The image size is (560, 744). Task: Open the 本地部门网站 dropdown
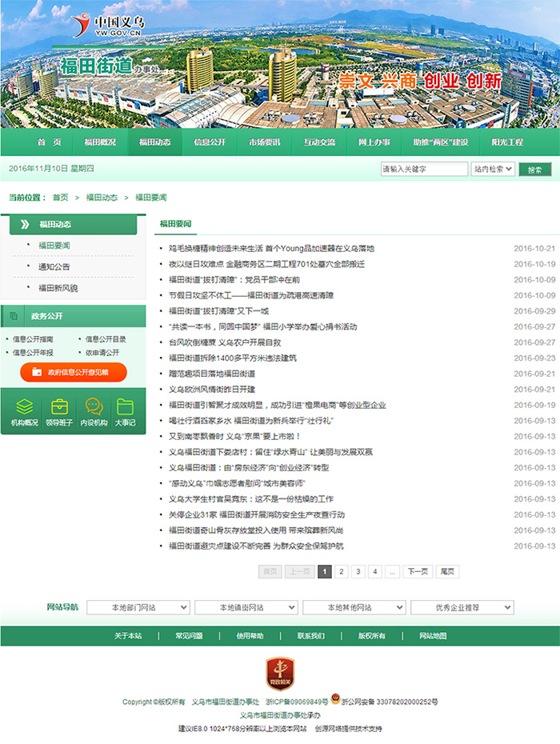click(x=138, y=608)
